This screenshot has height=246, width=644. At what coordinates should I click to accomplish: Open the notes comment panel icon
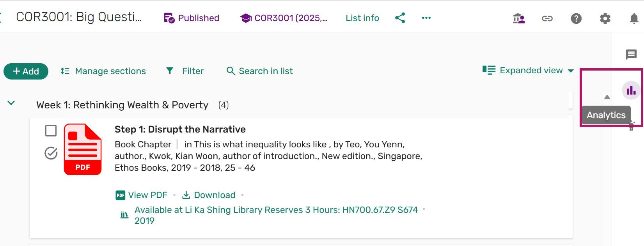pos(631,54)
